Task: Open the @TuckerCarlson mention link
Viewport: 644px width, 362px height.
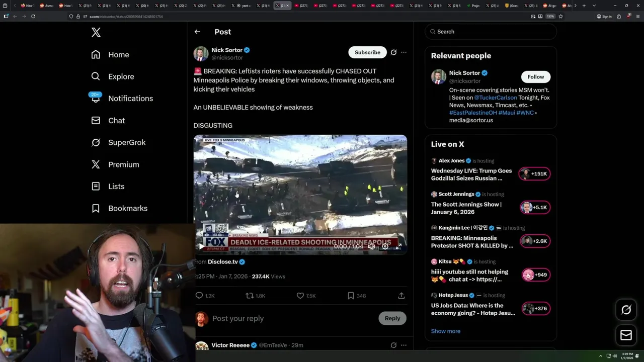Action: pyautogui.click(x=496, y=98)
